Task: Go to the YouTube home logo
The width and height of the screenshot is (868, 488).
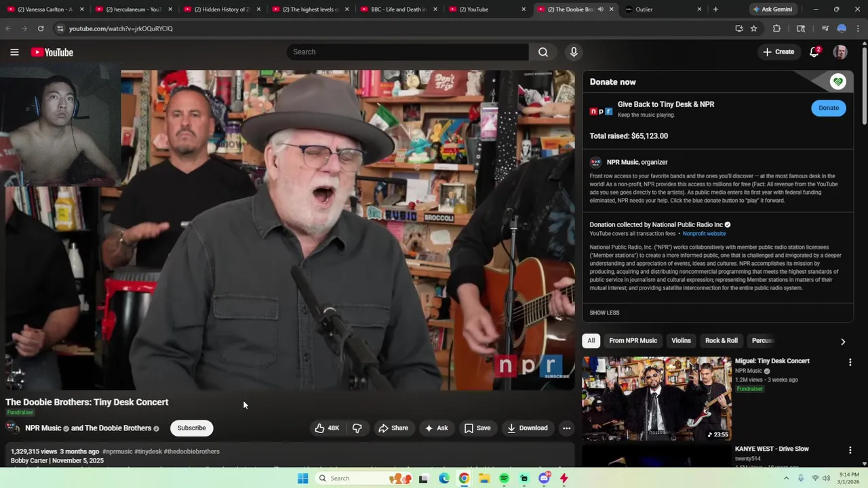Action: (x=52, y=52)
